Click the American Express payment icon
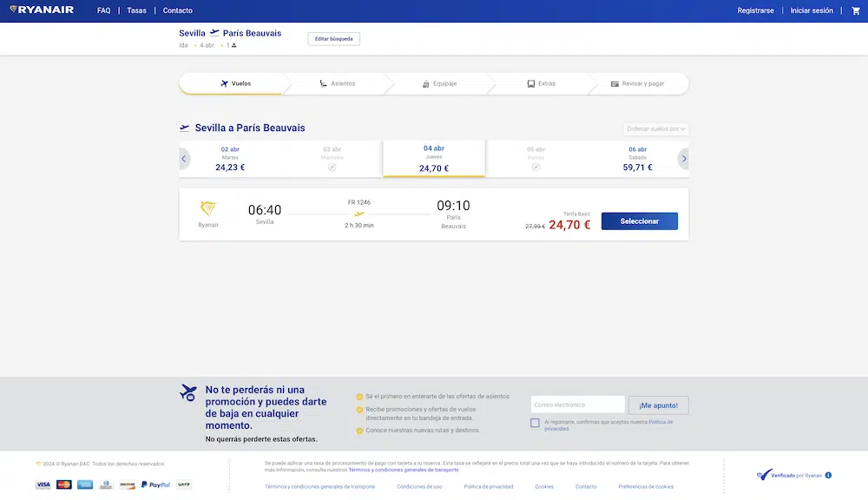This screenshot has width=868, height=500. coord(85,484)
